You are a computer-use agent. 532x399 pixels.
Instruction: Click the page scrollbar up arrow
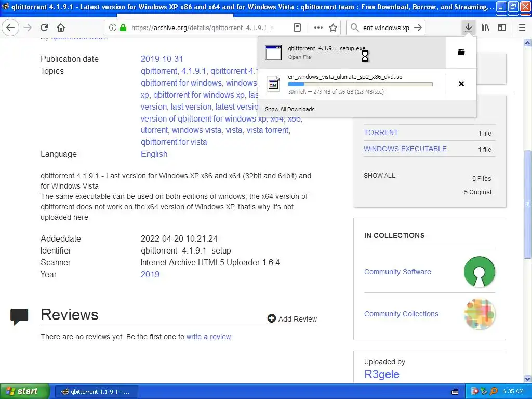pyautogui.click(x=527, y=43)
